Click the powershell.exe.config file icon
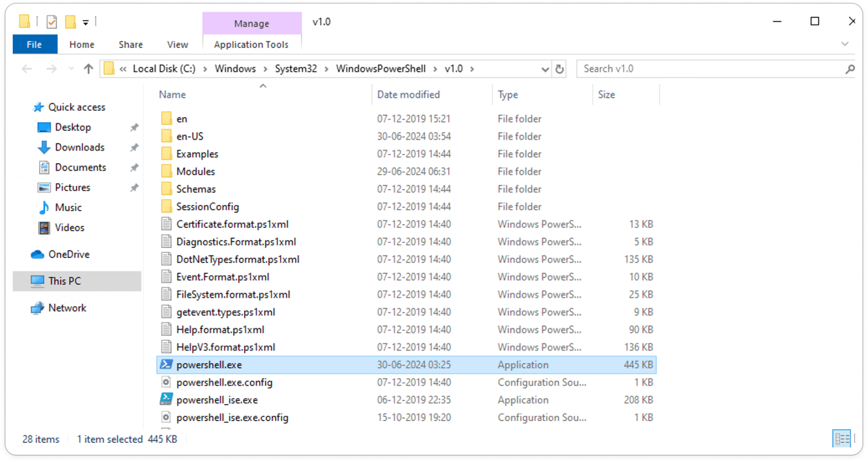Screen dimensions: 868x462 pos(166,382)
